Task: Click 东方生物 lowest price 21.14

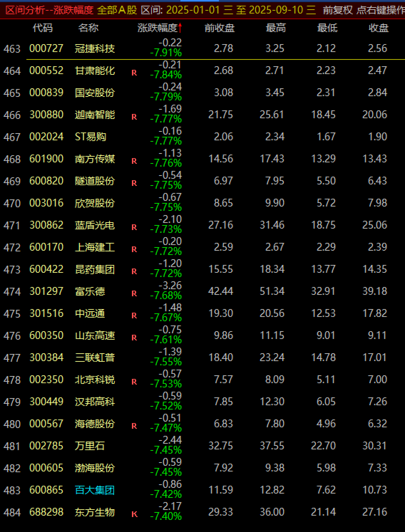Action: (x=323, y=512)
